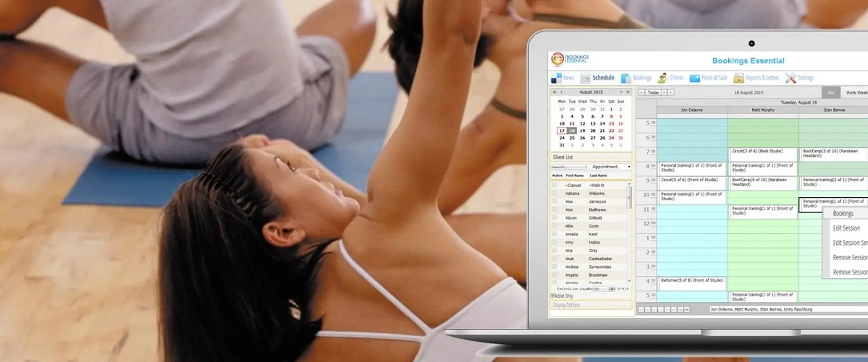The image size is (868, 362).
Task: Jump back one year in mini calendar
Action: click(x=554, y=92)
